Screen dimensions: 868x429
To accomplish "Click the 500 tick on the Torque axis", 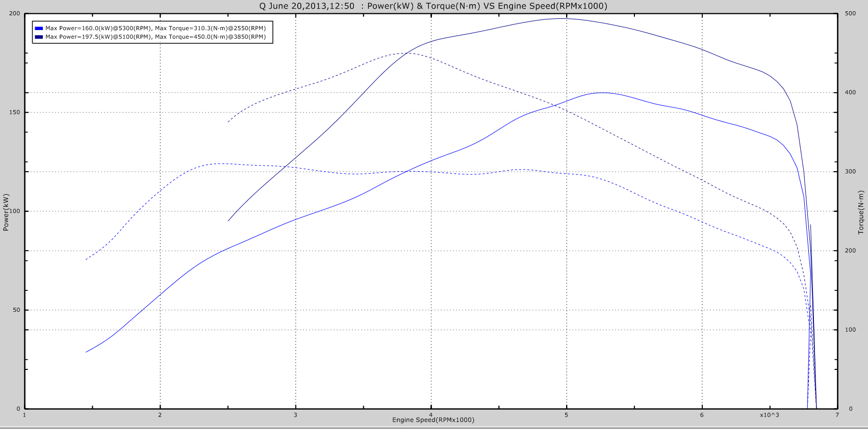I will pyautogui.click(x=850, y=14).
